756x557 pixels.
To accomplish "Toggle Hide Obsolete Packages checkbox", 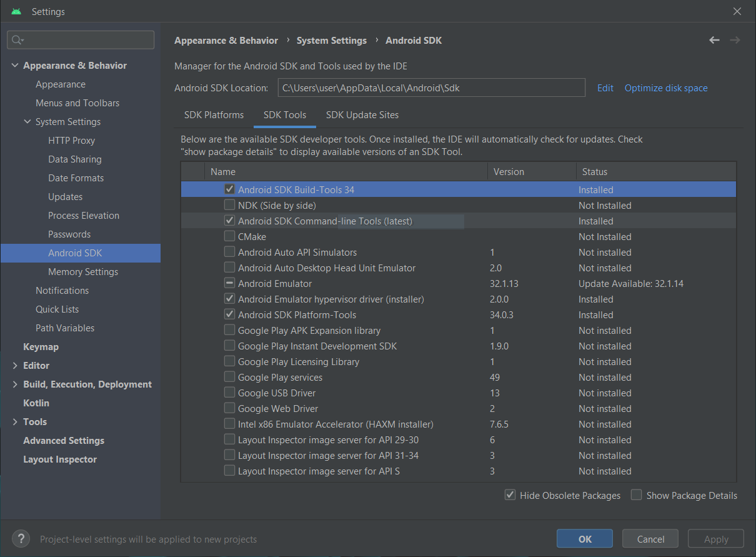I will coord(510,495).
